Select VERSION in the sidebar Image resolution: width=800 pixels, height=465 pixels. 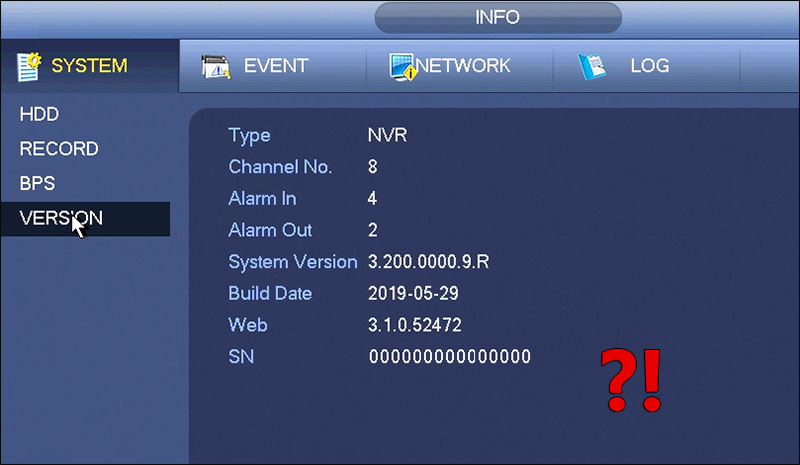[85, 219]
